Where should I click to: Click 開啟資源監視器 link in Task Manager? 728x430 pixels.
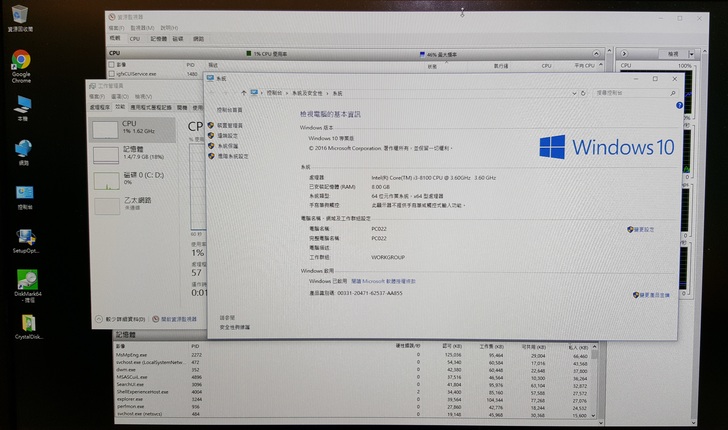[179, 319]
